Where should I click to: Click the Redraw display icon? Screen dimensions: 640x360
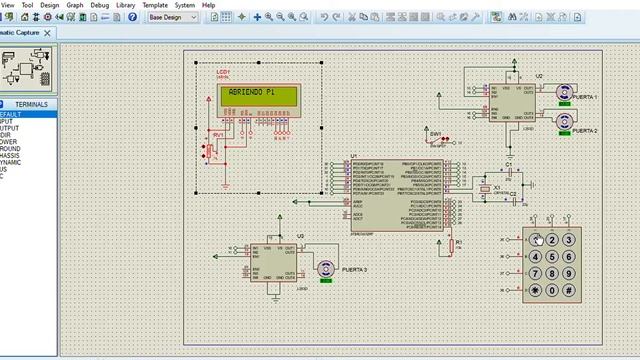[x=214, y=17]
